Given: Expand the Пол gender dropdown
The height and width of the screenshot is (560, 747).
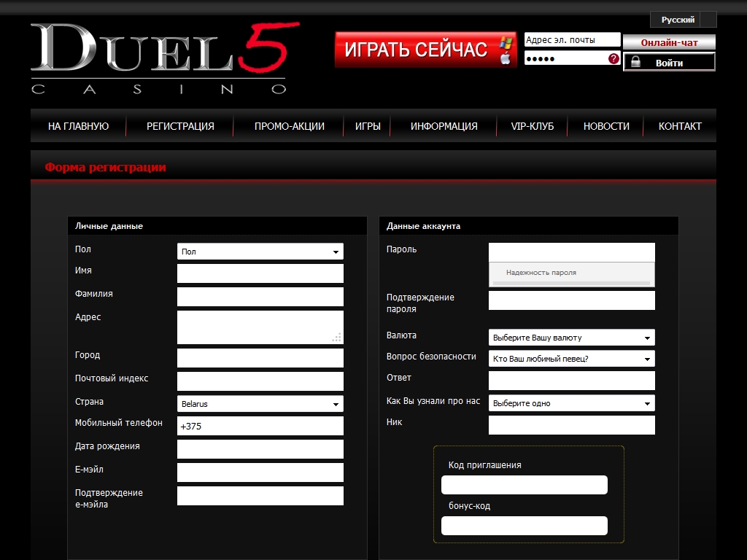Looking at the screenshot, I should pyautogui.click(x=260, y=252).
